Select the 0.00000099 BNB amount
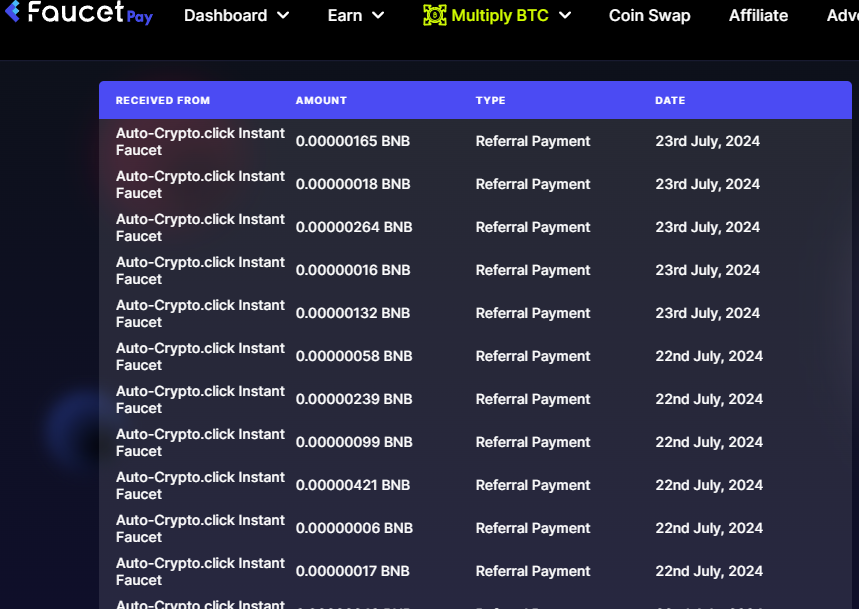Screen dimensions: 859x609 pos(354,442)
